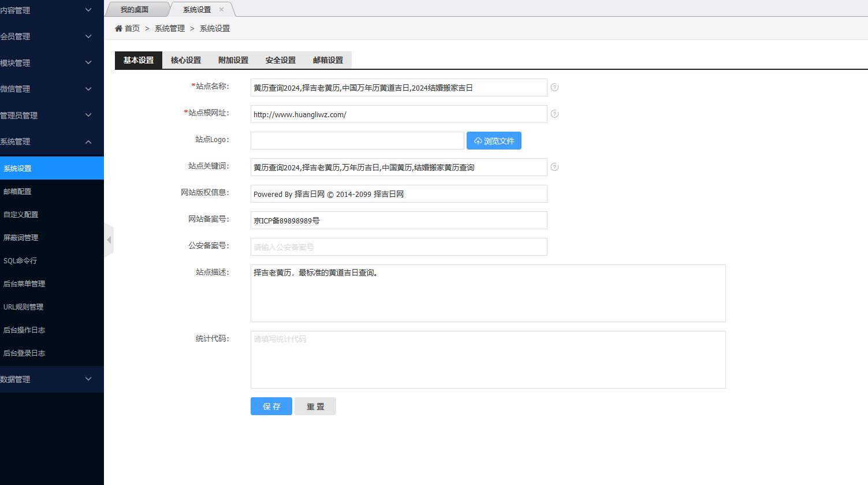868x485 pixels.
Task: Click the 重置 button
Action: [x=315, y=406]
